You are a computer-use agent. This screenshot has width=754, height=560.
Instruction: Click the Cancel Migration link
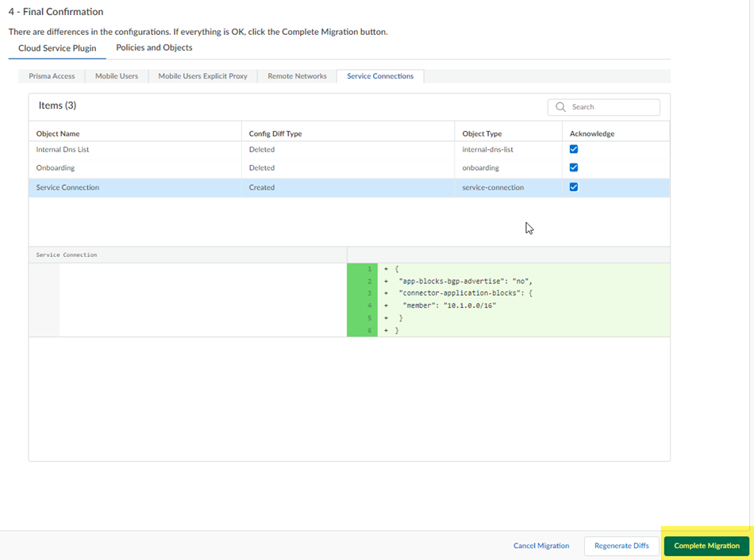[x=541, y=546]
